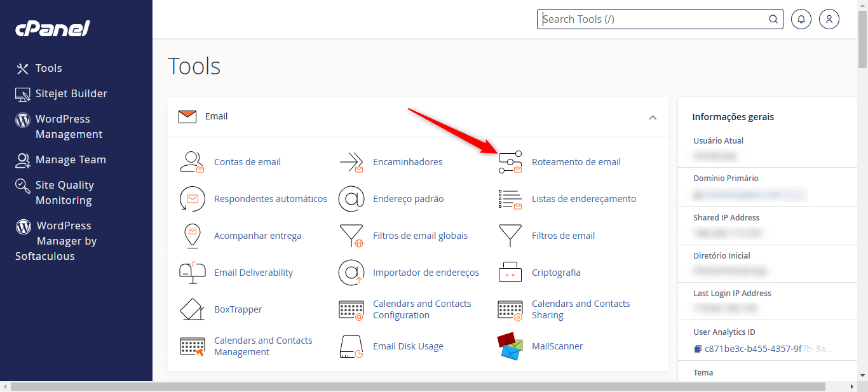The height and width of the screenshot is (392, 868).
Task: Click the Encaminhadores arrow icon
Action: (x=351, y=162)
